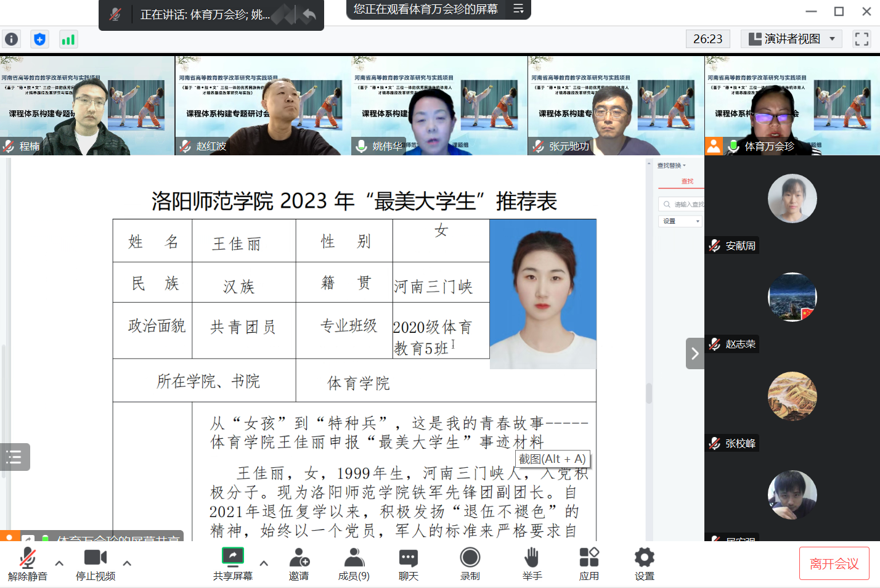Image resolution: width=880 pixels, height=588 pixels.
Task: Enter full screen mode
Action: coord(862,39)
